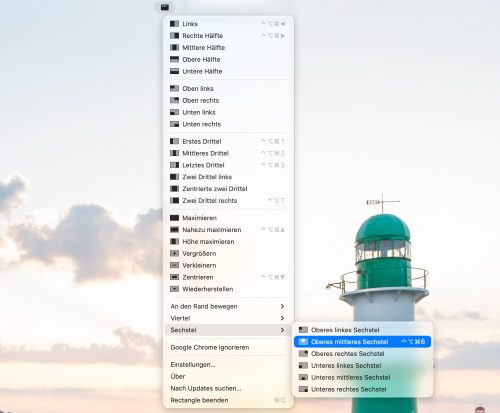The width and height of the screenshot is (500, 413).
Task: Click the Letztes Drittel label
Action: click(x=203, y=165)
